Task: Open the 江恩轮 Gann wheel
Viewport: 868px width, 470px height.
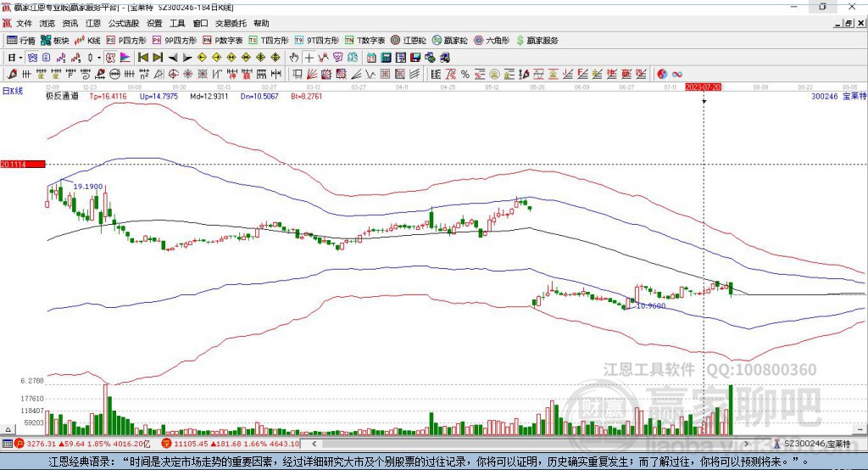Action: [409, 41]
